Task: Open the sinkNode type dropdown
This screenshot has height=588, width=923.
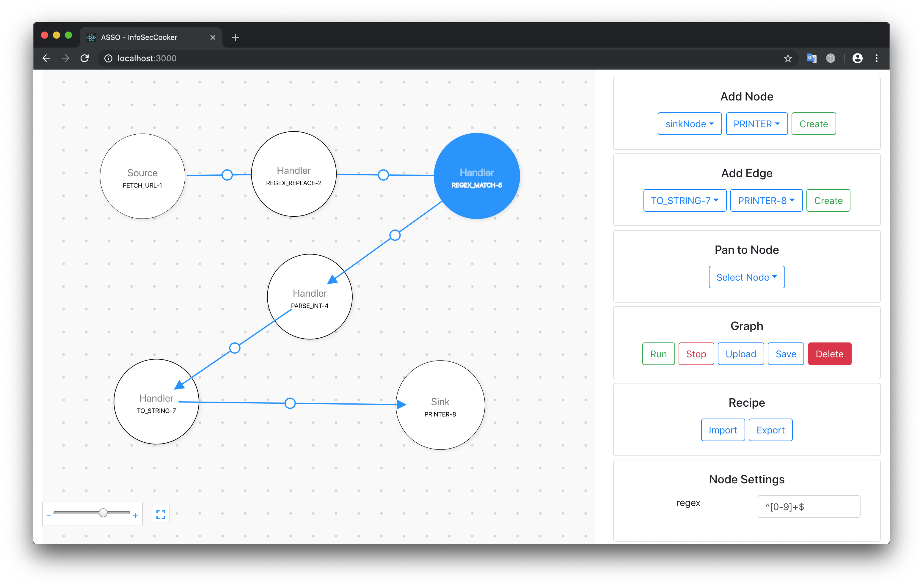Action: (x=689, y=124)
